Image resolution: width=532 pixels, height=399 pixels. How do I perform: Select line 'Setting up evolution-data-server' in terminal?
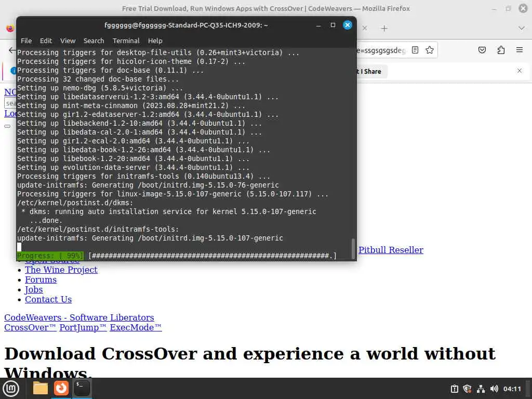pyautogui.click(x=133, y=167)
